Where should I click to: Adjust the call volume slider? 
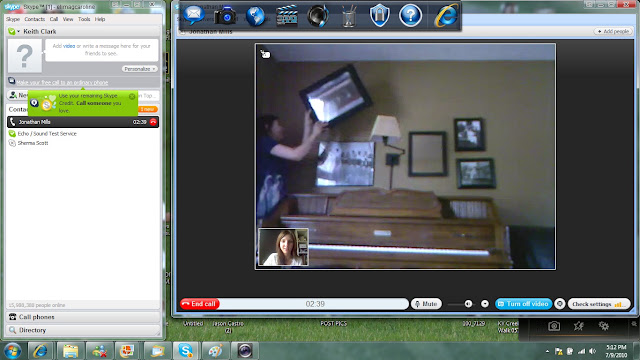460,304
